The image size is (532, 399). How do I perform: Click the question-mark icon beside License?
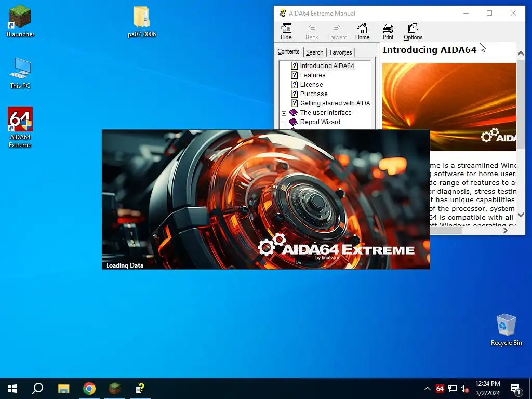(x=295, y=85)
